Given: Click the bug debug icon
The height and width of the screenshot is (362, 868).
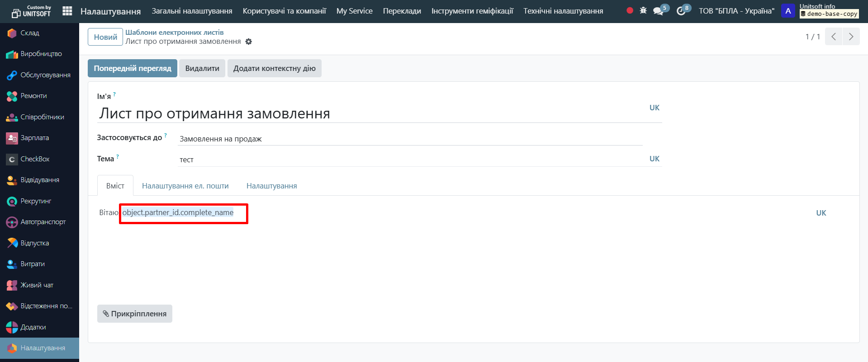Looking at the screenshot, I should tap(643, 10).
